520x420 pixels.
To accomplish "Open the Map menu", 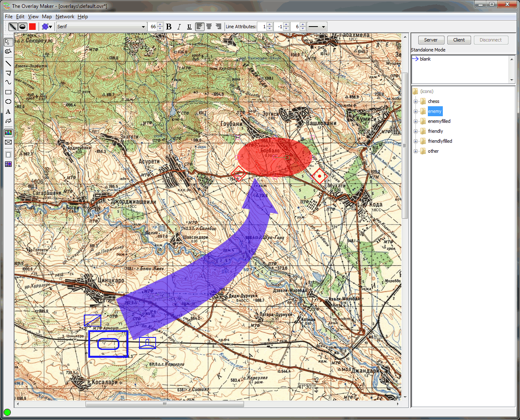I will (x=47, y=17).
